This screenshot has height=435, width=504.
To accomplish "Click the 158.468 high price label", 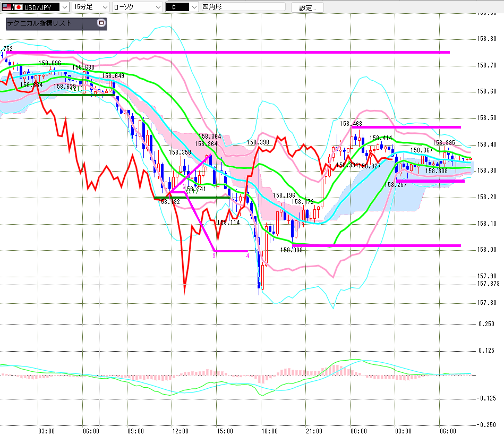I will [x=351, y=123].
